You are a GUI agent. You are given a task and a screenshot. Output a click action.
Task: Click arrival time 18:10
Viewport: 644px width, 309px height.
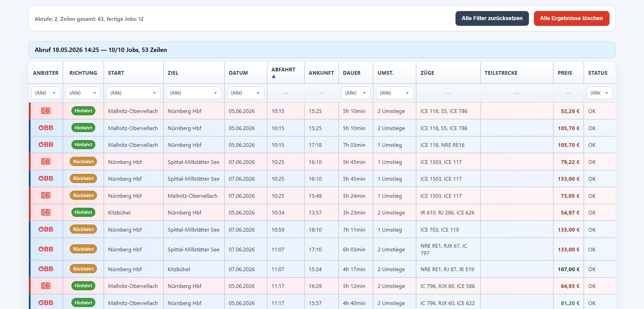click(x=315, y=230)
